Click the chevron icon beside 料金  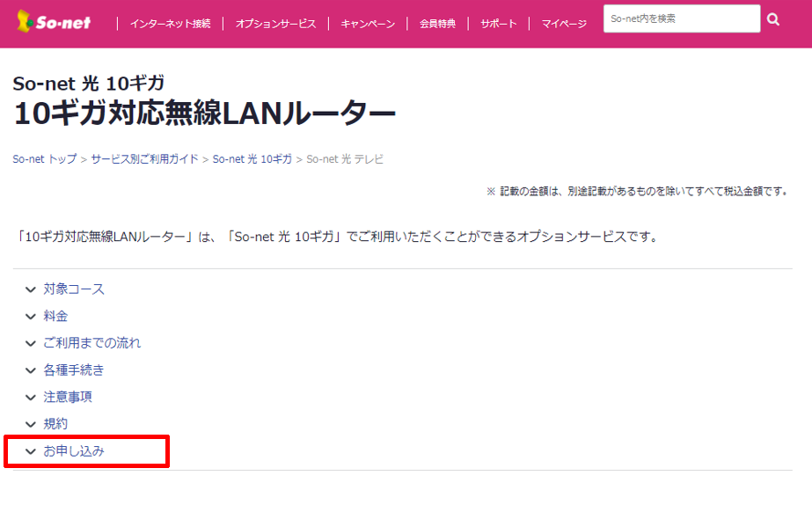(31, 317)
